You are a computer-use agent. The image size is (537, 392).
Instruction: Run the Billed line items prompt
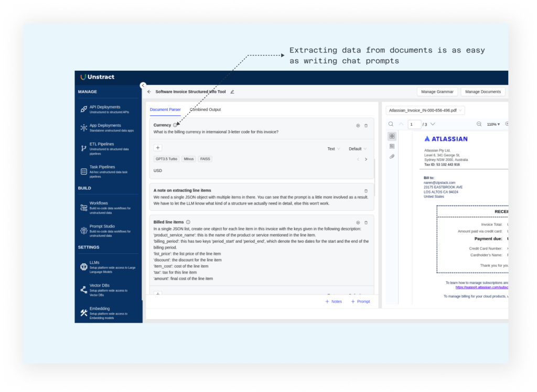coord(358,222)
